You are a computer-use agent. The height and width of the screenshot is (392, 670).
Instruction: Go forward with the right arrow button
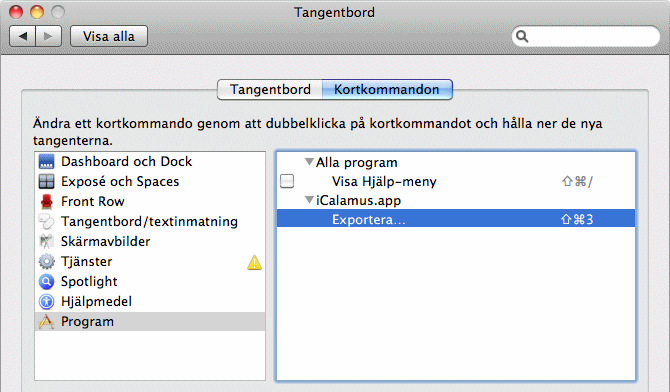tap(49, 36)
